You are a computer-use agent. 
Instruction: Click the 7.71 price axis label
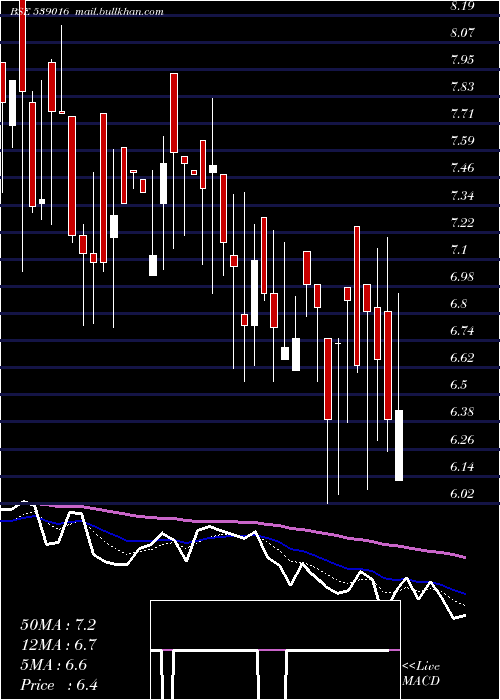(463, 114)
